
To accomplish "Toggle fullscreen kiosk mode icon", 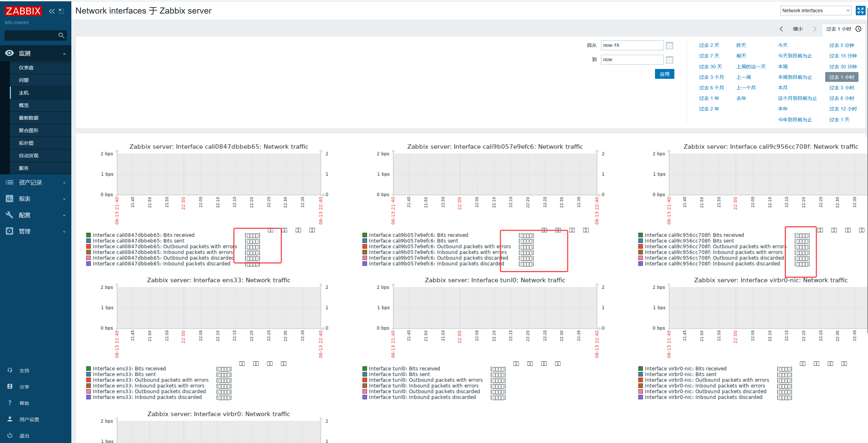I will (860, 11).
